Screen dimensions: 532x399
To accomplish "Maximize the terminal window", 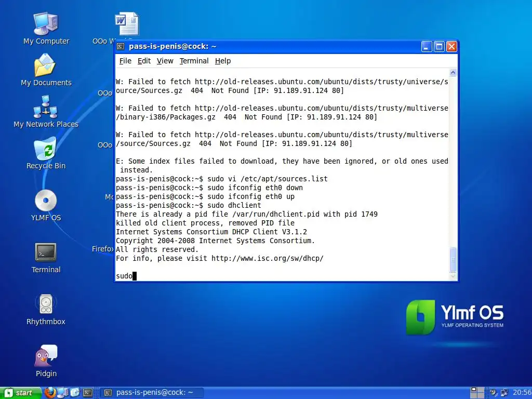I will 439,46.
